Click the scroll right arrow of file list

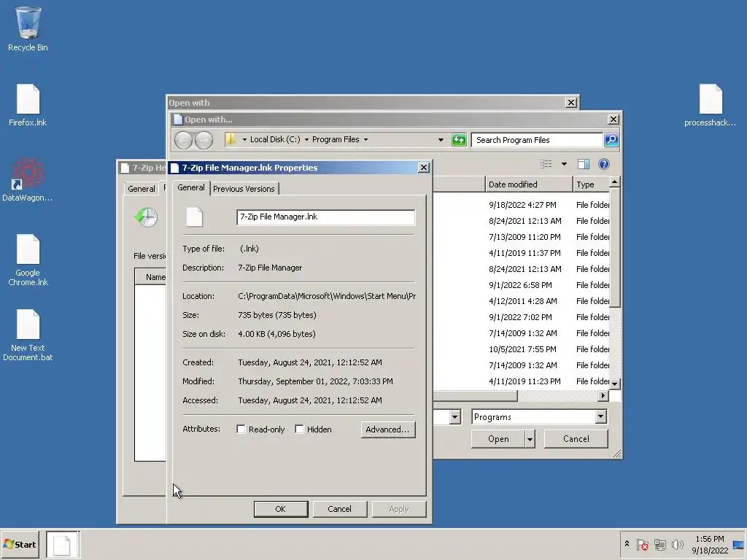pos(603,396)
